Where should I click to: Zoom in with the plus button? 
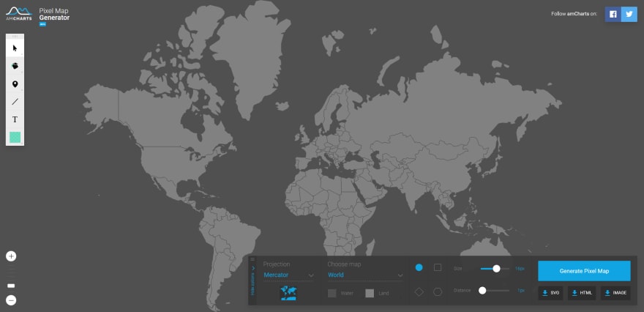(11, 256)
